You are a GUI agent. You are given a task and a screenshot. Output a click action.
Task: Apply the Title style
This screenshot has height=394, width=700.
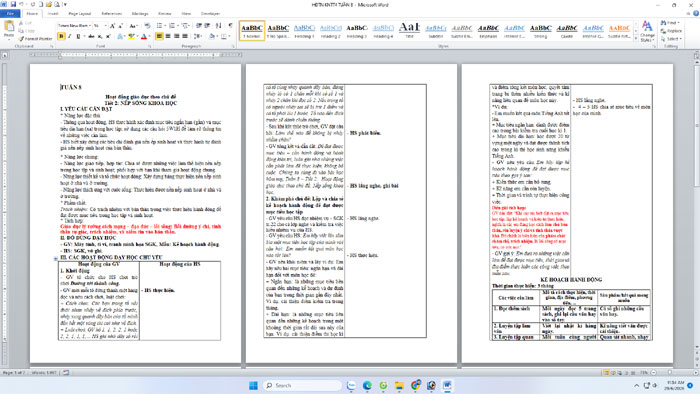pyautogui.click(x=409, y=30)
